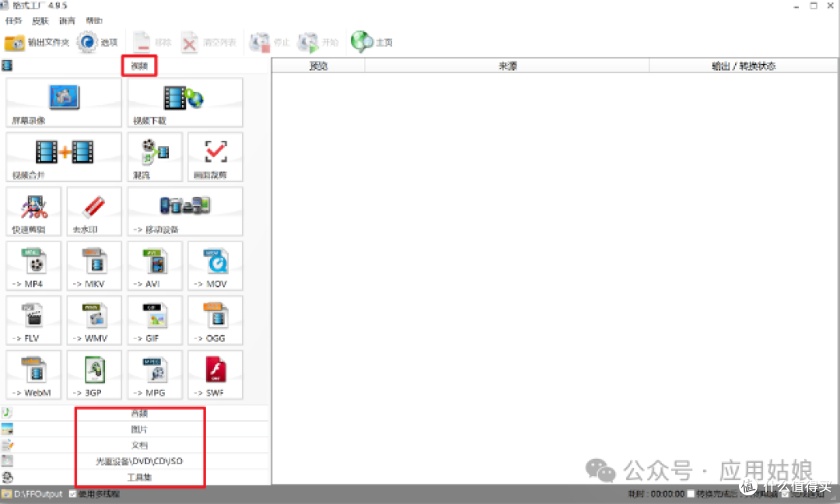This screenshot has width=840, height=504.
Task: Choose the convert to FLV tile
Action: tap(33, 320)
